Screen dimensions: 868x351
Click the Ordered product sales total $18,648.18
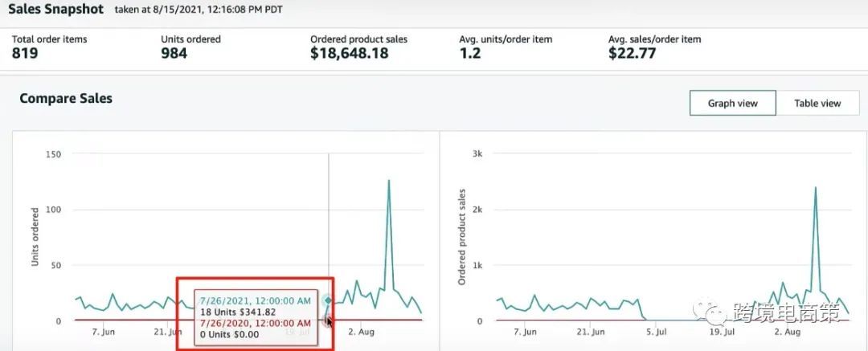click(350, 54)
